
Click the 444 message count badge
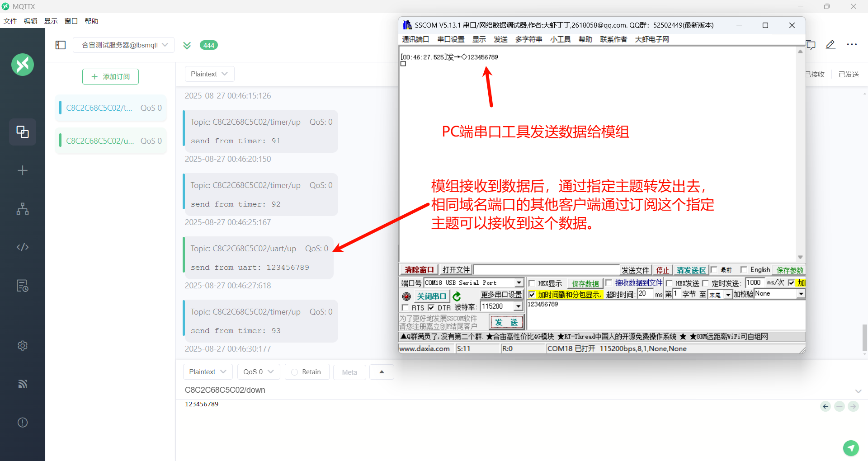208,45
